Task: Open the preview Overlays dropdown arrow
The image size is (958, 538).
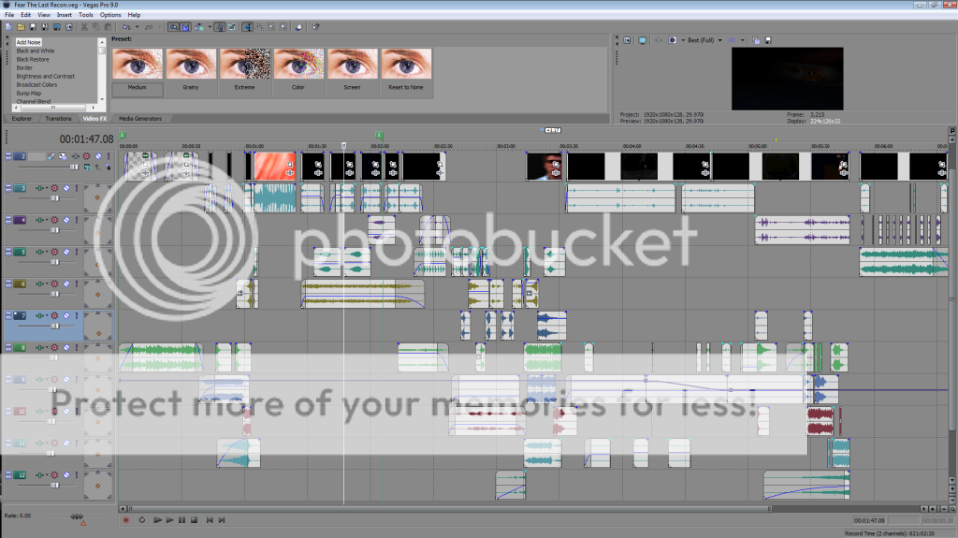Action: 742,40
